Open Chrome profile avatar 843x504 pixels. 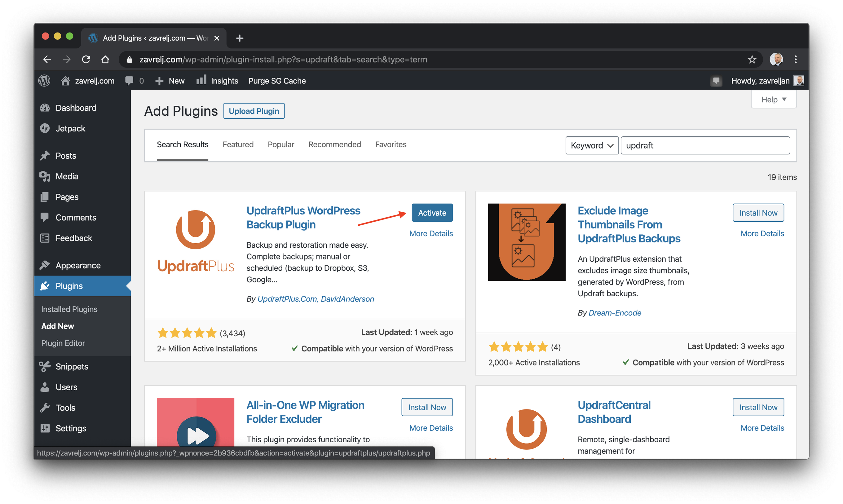[x=776, y=60]
